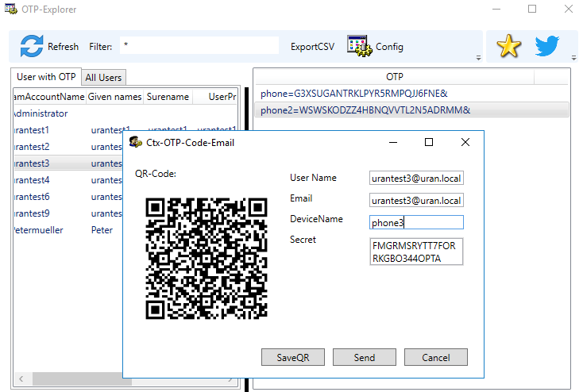Maximize the OTP-Explorer main window
Viewport: 583px width, 392px height.
[532, 9]
